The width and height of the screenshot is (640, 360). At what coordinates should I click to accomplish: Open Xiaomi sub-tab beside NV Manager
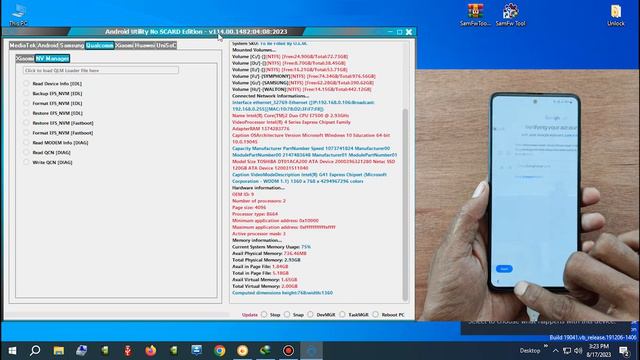click(25, 58)
